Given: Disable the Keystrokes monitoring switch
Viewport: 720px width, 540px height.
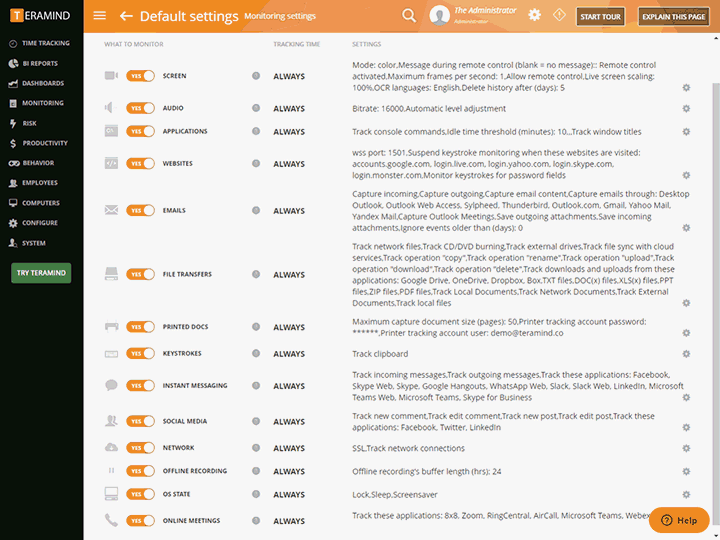Looking at the screenshot, I should (x=141, y=354).
